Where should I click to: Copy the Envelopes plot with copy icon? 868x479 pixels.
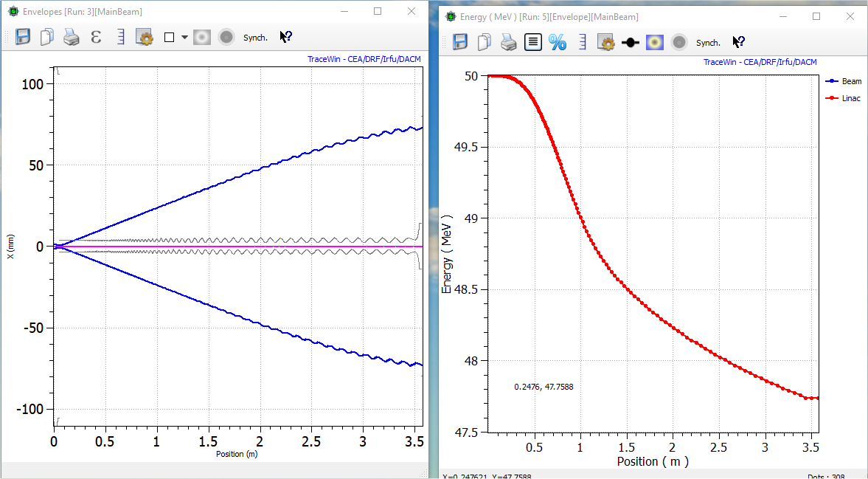coord(46,37)
